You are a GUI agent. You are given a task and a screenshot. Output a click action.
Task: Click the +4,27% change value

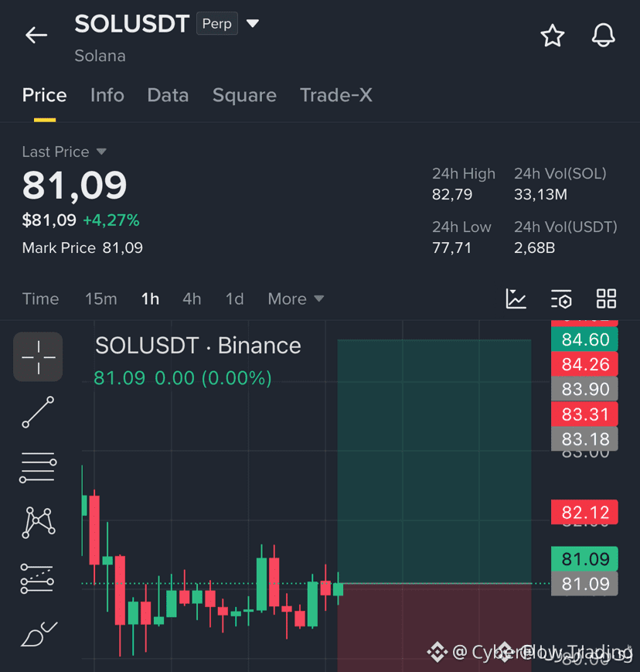(111, 220)
